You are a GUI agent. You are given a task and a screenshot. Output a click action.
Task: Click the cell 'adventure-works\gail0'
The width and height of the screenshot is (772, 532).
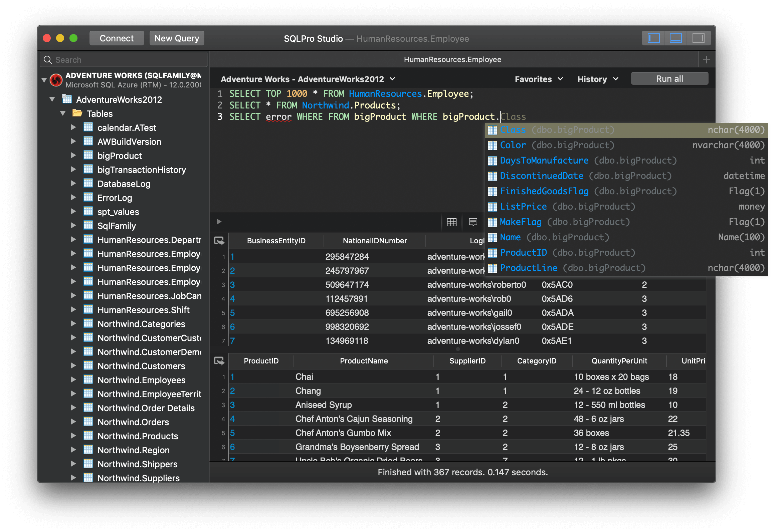(469, 313)
